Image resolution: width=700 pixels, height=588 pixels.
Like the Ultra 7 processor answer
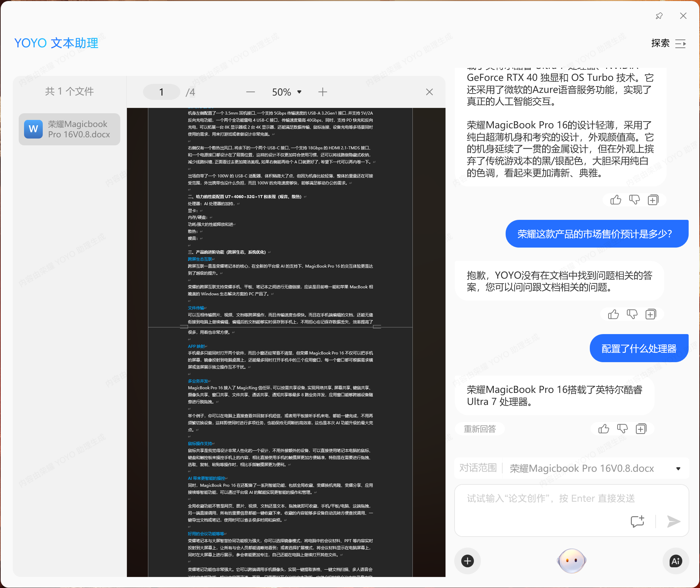point(603,429)
